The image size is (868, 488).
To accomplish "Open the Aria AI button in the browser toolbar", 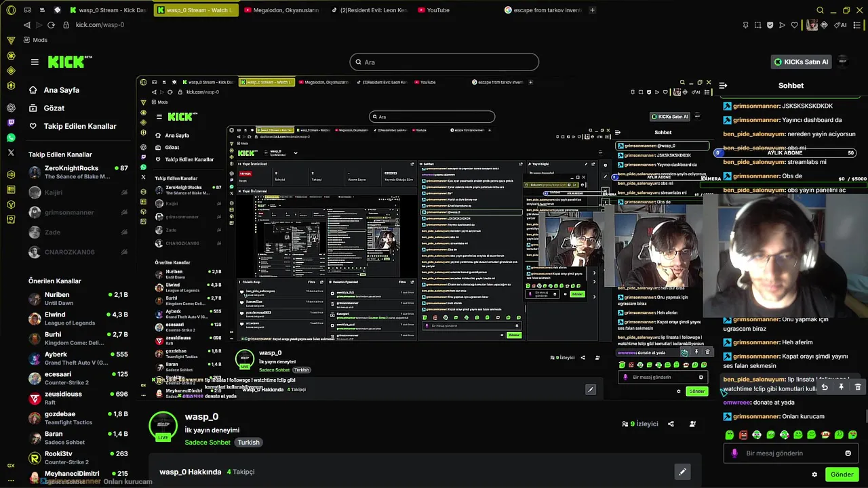I will (841, 25).
